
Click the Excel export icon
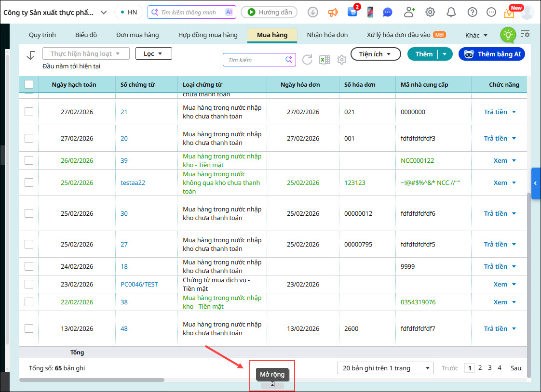pyautogui.click(x=325, y=60)
